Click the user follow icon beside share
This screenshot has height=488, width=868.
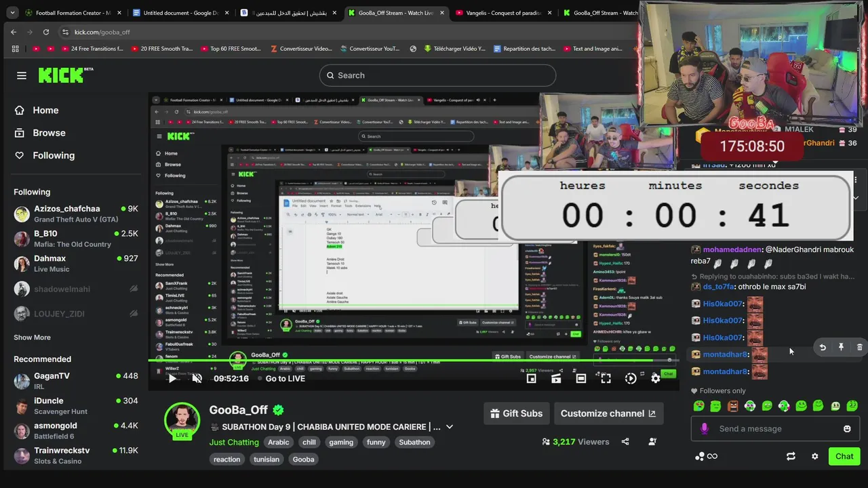pos(652,441)
